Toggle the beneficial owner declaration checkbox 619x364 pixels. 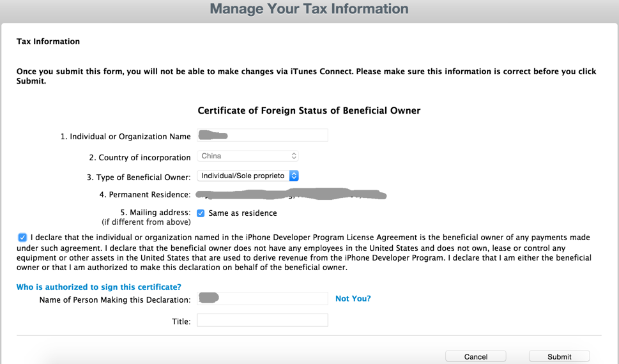click(22, 238)
